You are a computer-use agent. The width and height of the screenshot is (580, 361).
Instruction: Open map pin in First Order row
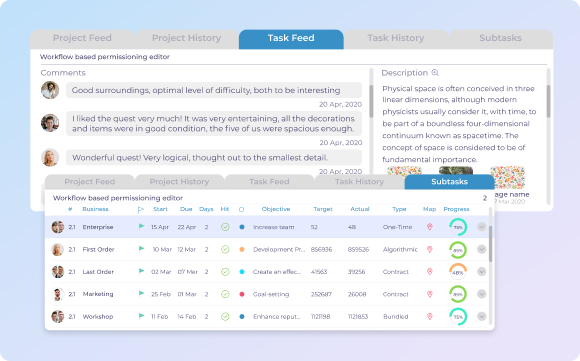point(429,249)
